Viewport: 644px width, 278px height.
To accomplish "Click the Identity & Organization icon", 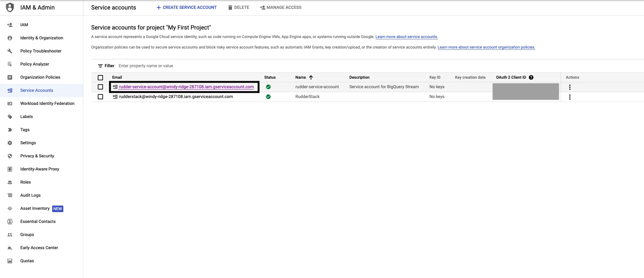I will point(10,38).
